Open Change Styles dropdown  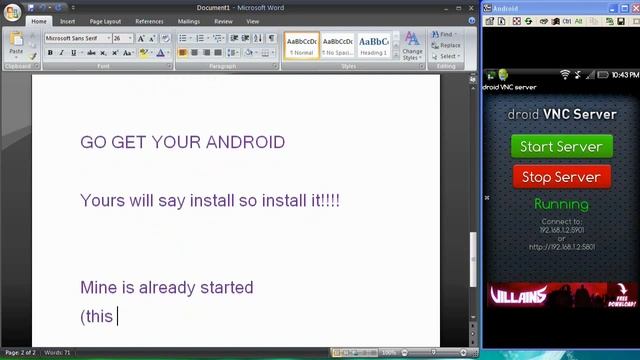point(412,46)
